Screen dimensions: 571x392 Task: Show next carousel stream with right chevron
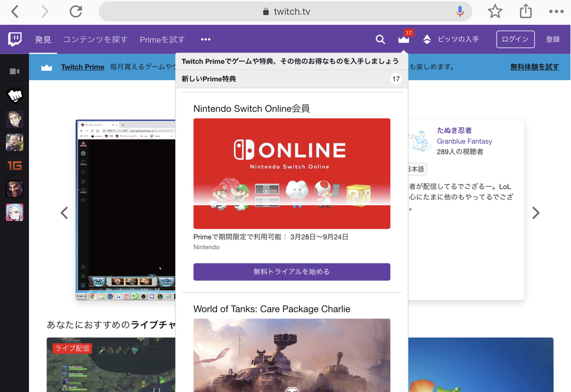536,213
